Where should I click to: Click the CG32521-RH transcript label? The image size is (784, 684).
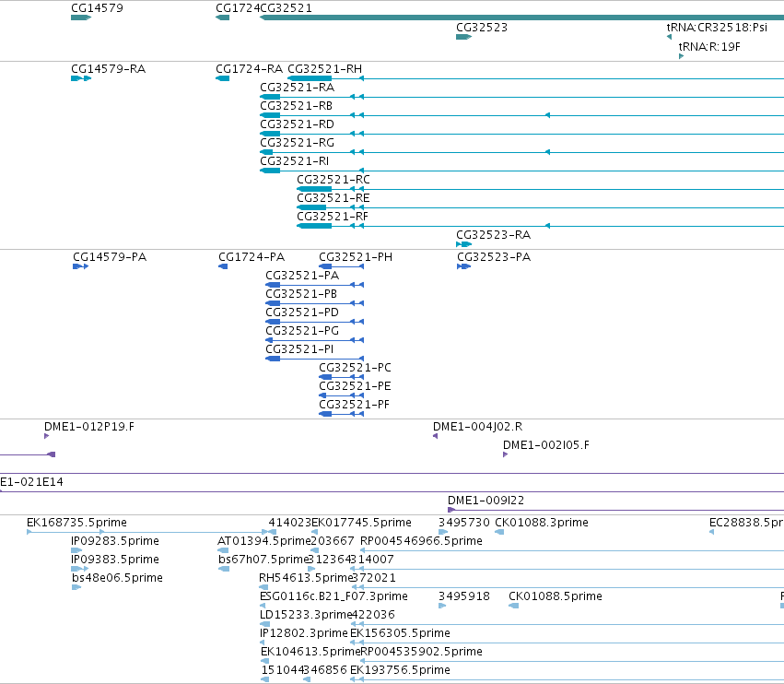click(324, 68)
